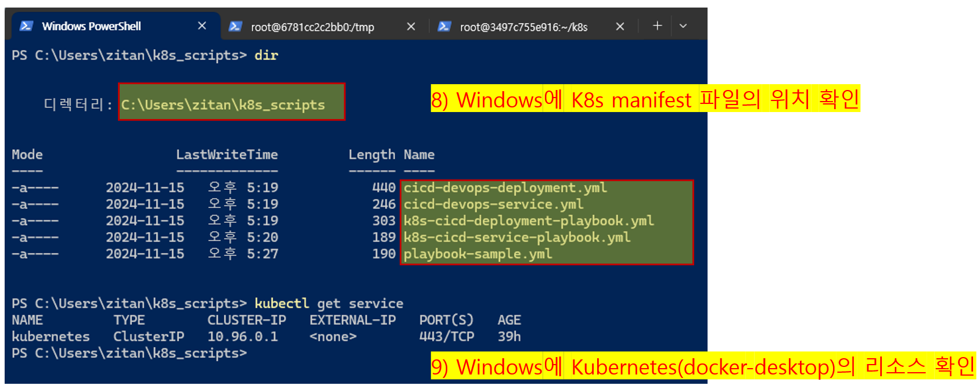
Task: Click the Name column header of dir listing
Action: click(x=419, y=154)
